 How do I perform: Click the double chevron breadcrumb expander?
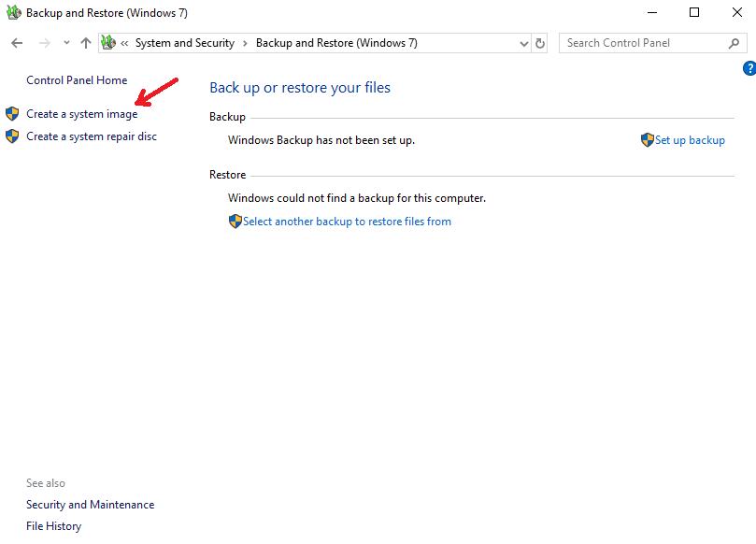[124, 43]
